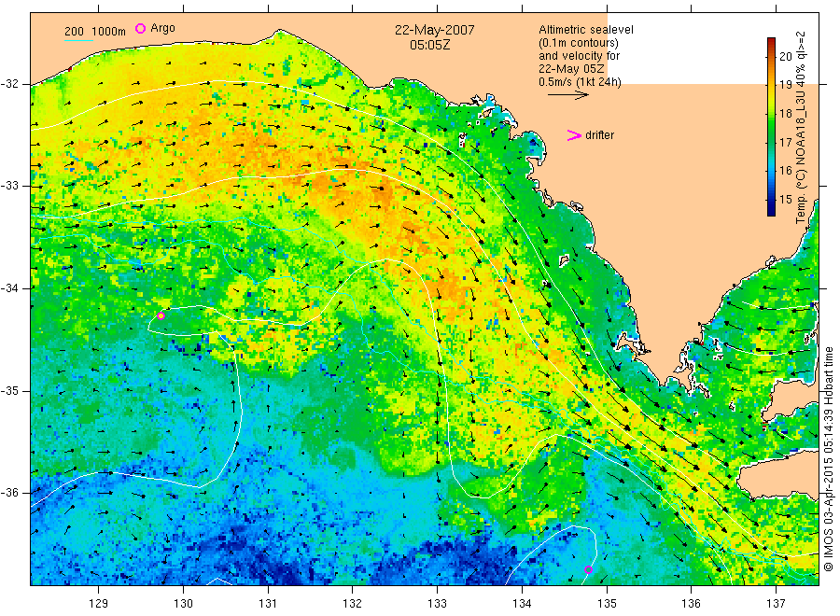Select the Argo float marker near 130E 34S
Viewport: 840px width, 616px height.
(161, 316)
